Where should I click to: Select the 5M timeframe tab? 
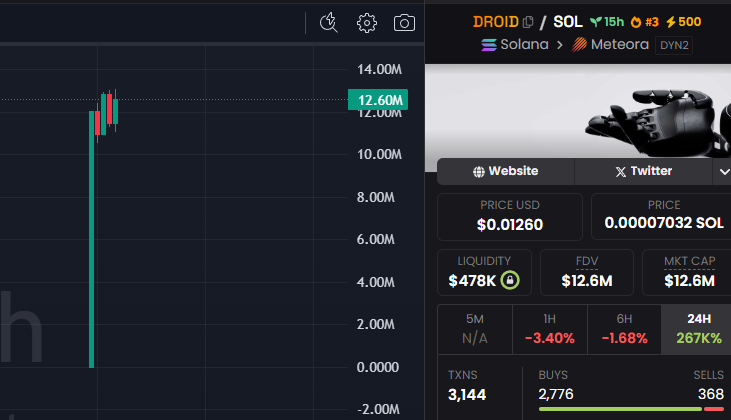[475, 329]
